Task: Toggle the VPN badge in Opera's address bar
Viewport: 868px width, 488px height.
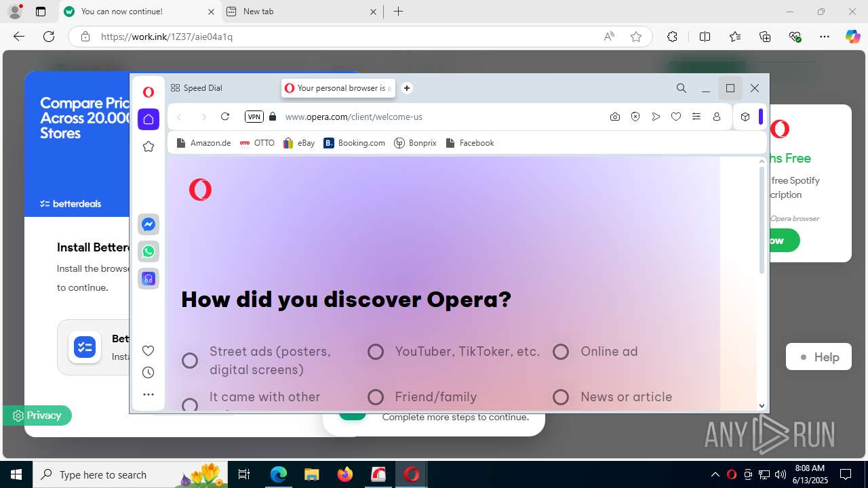Action: 254,117
